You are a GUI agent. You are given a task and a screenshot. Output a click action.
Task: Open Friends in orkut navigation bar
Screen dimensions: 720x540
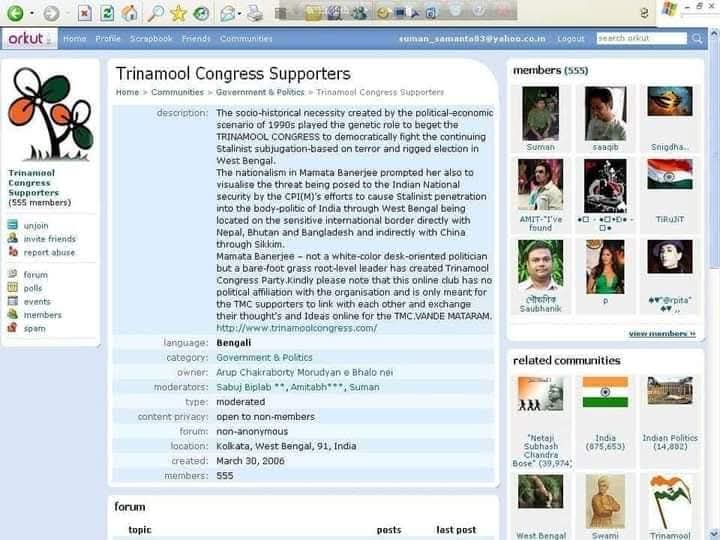(196, 39)
